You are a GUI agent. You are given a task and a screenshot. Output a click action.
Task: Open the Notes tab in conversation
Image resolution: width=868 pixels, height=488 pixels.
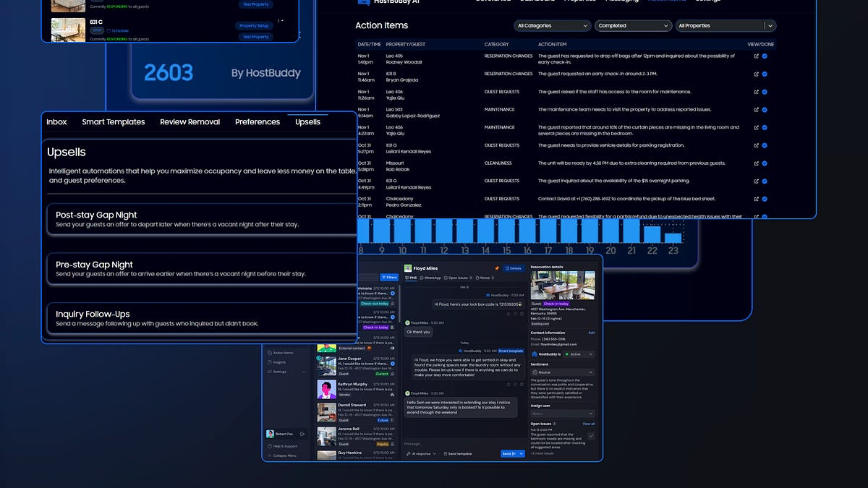point(485,278)
